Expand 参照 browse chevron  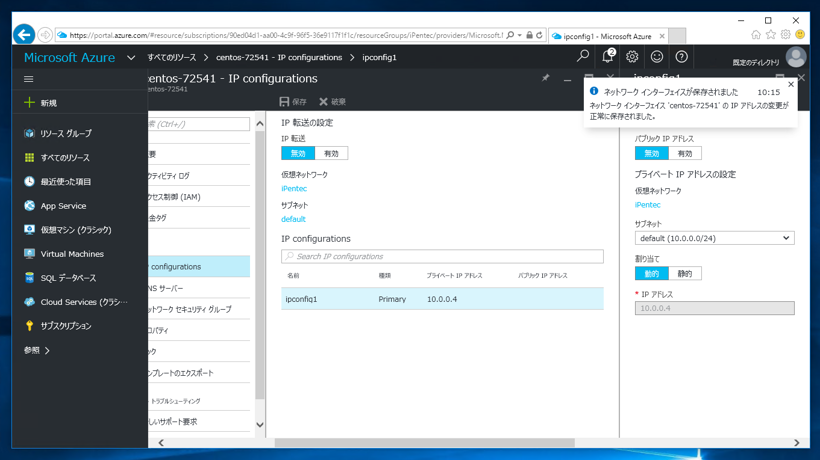click(x=47, y=350)
